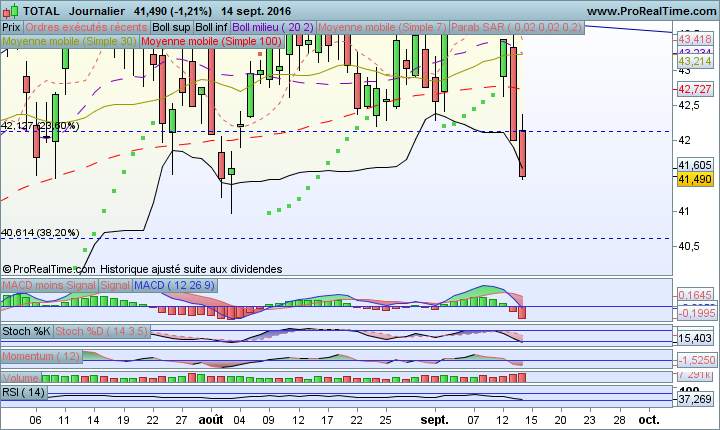Open Moyenne mobile (Simple 100) label
Screen dimensions: 720x430
pyautogui.click(x=211, y=41)
